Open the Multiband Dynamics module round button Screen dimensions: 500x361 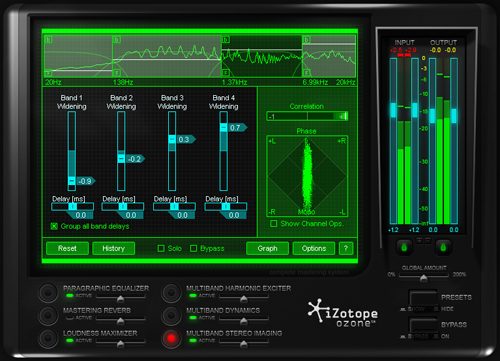click(171, 315)
